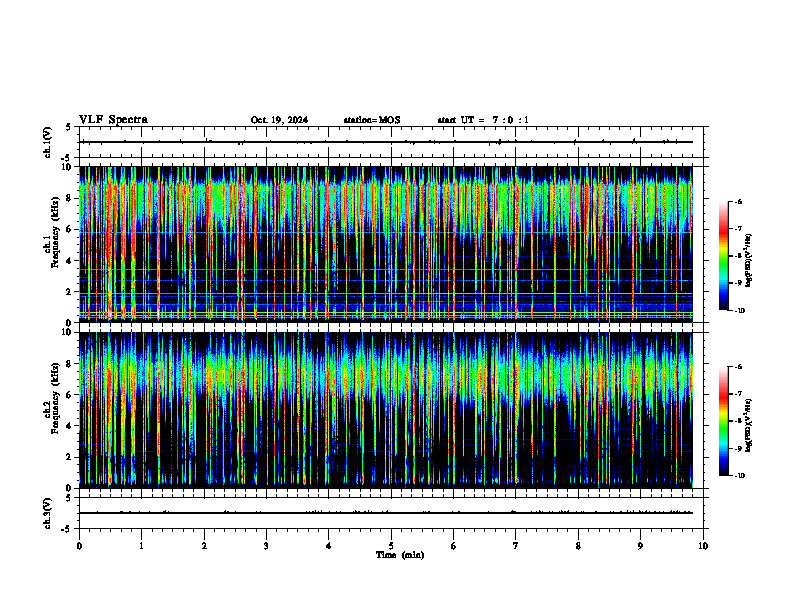
Task: Click the "VLF Spectra" title text
Action: click(x=113, y=120)
